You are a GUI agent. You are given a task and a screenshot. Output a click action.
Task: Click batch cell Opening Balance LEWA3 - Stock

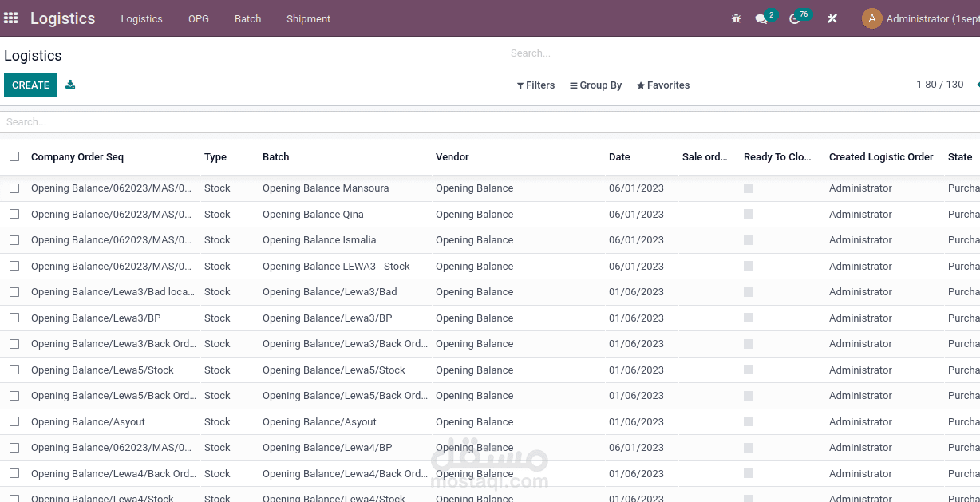pos(336,266)
